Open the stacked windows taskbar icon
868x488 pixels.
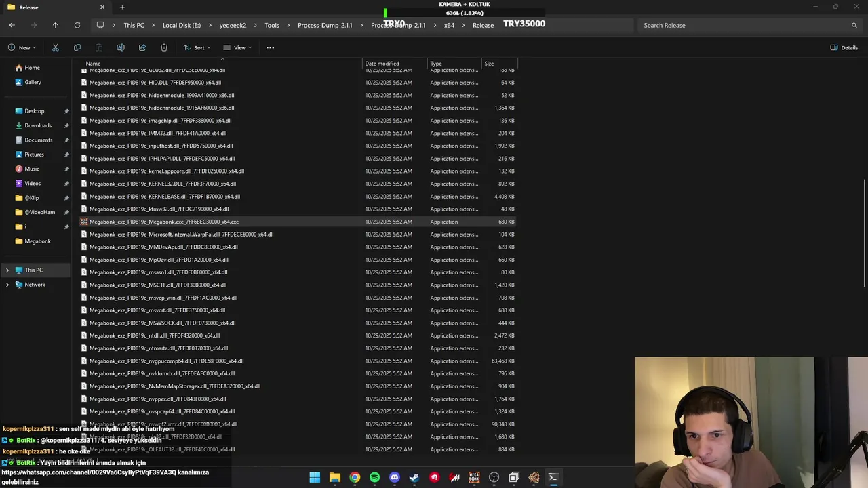[514, 477]
